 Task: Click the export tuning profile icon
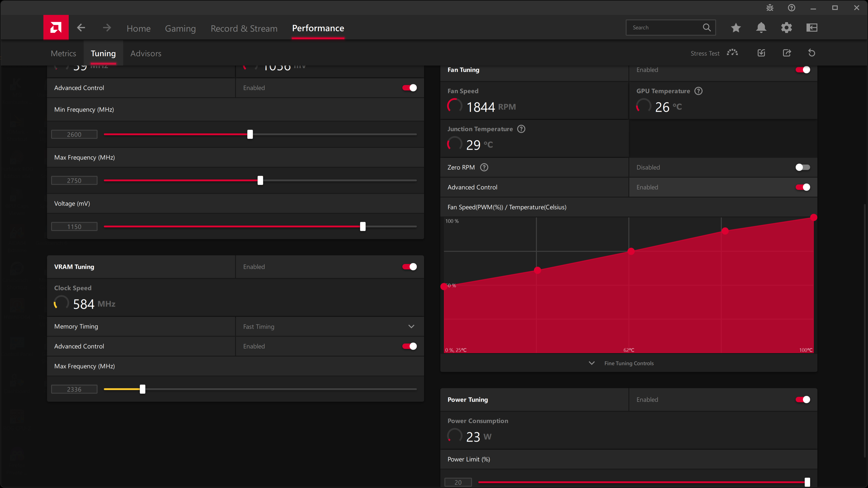pos(787,53)
